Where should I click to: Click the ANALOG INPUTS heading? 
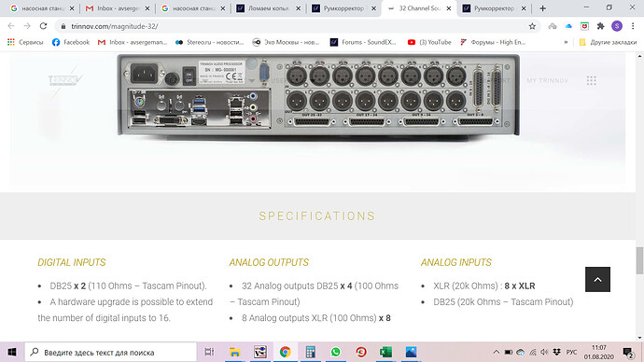455,263
